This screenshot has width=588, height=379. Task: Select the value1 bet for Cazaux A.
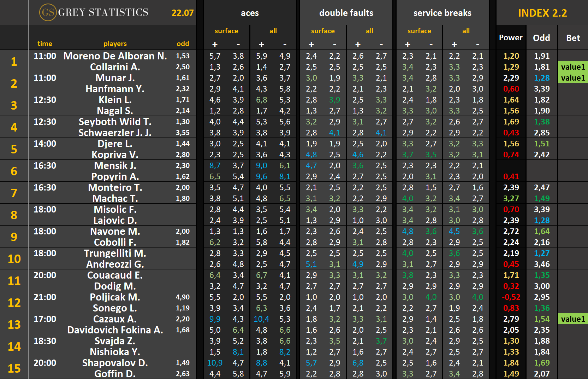[x=573, y=319]
